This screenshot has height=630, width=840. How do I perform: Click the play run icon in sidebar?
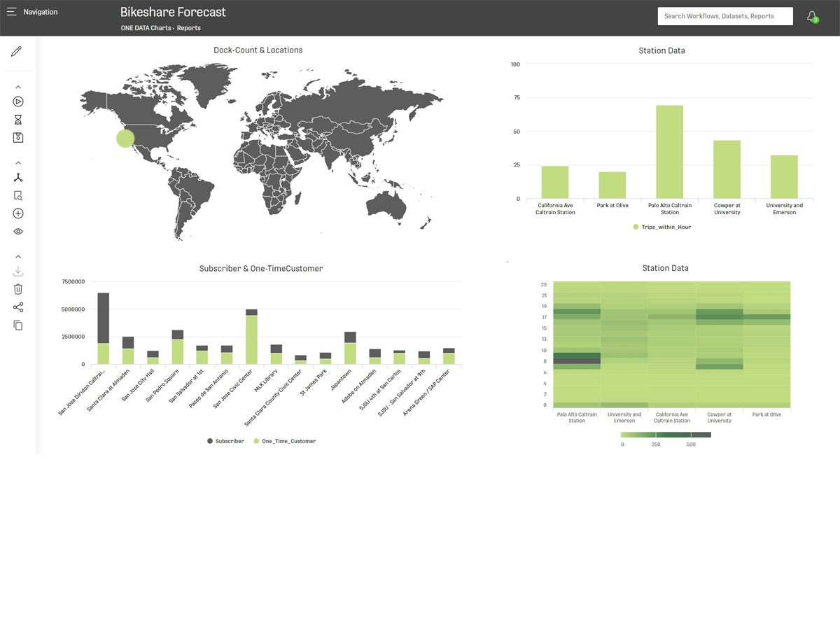pos(18,101)
